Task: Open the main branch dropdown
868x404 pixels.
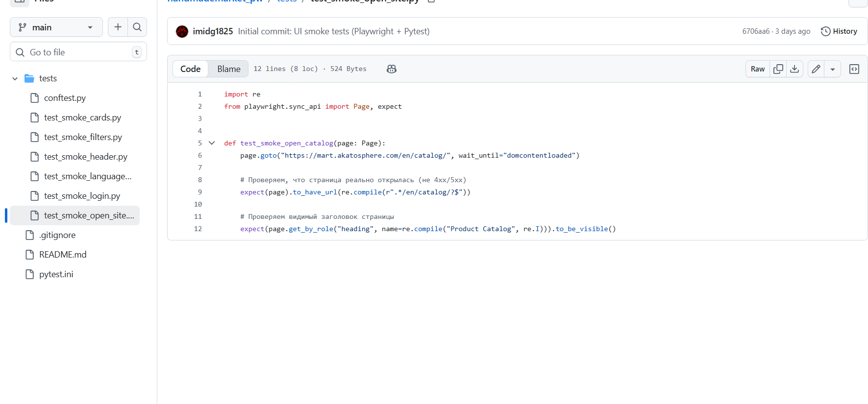Action: point(56,27)
